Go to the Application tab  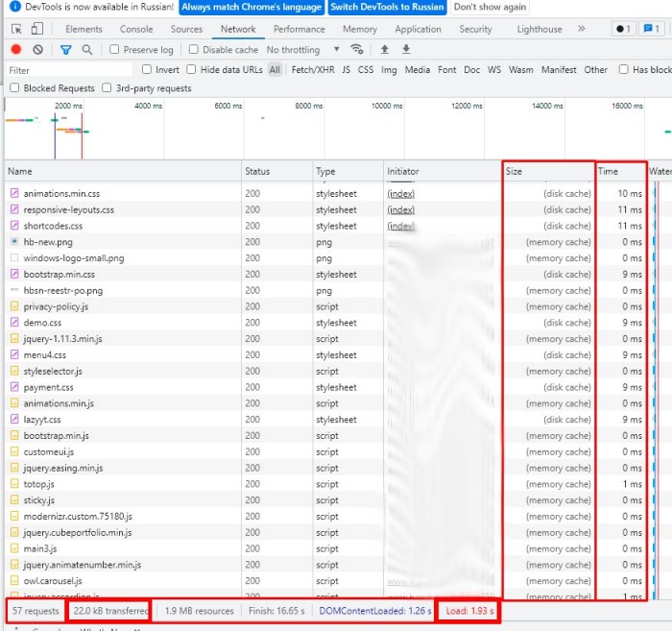418,29
